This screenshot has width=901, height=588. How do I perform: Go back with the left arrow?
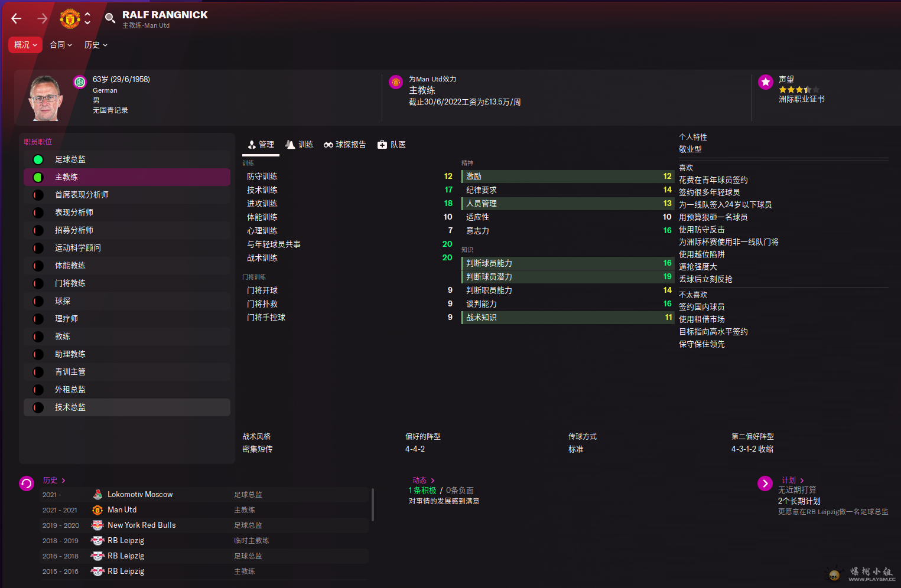[x=17, y=19]
